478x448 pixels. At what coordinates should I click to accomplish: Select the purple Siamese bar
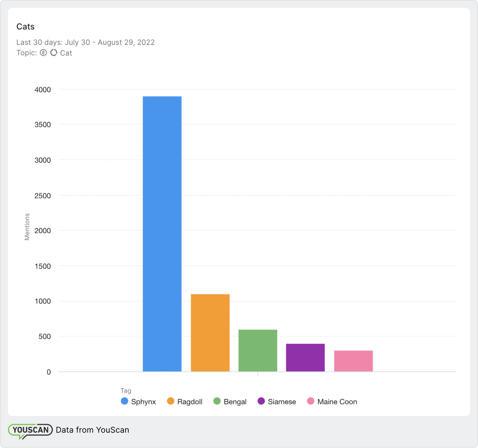[305, 357]
